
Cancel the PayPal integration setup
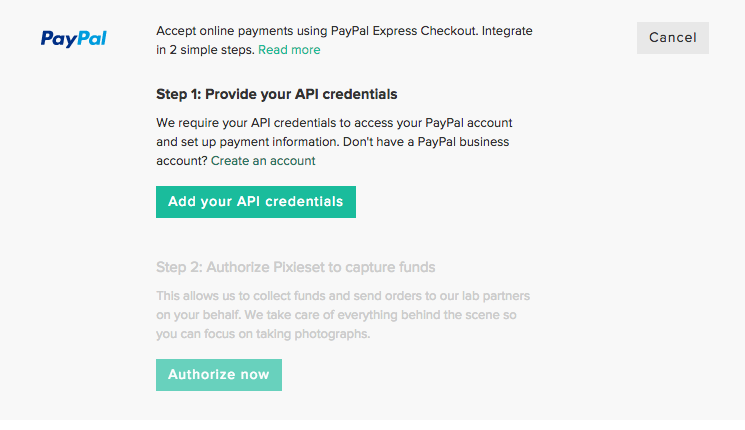coord(673,38)
